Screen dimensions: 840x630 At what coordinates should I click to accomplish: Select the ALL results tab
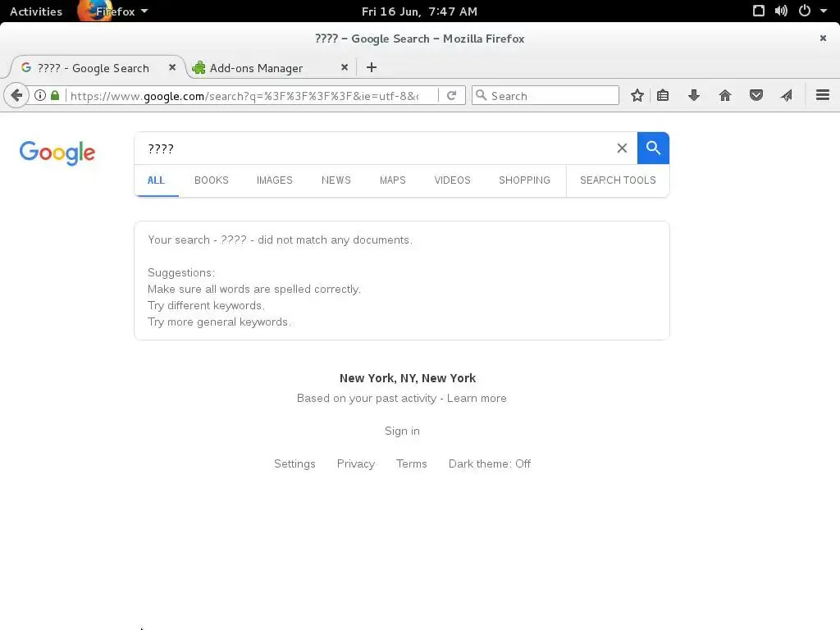[x=156, y=180]
